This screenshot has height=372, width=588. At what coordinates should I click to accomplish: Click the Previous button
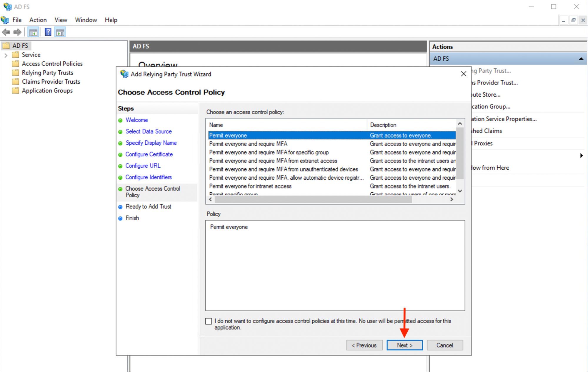[x=364, y=345]
